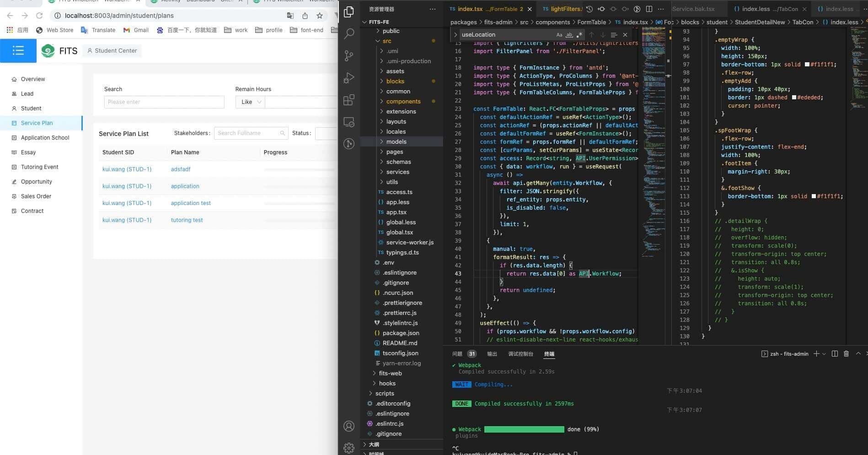Click previous match arrow in find widget

pyautogui.click(x=591, y=35)
